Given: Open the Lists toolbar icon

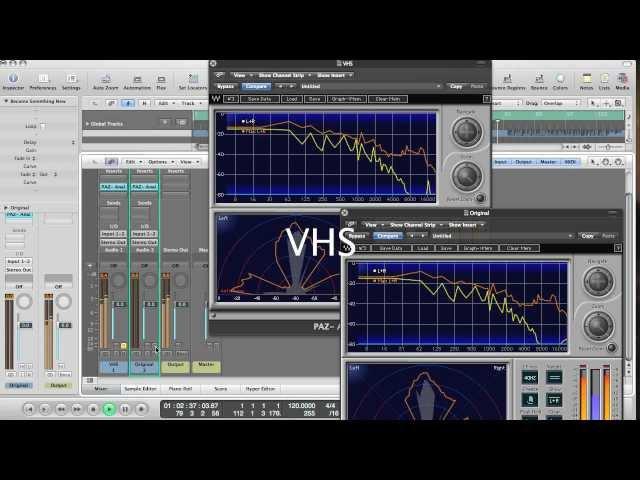Looking at the screenshot, I should 604,79.
